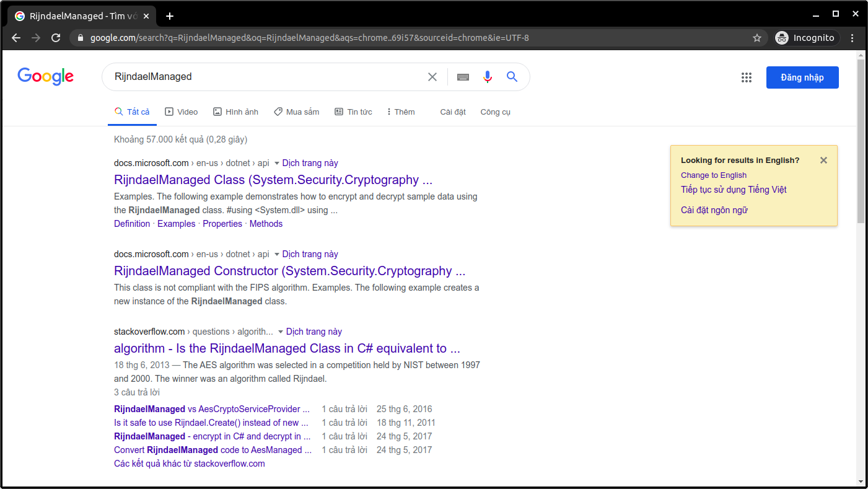Viewport: 868px width, 489px height.
Task: Click Change to English link
Action: point(714,175)
